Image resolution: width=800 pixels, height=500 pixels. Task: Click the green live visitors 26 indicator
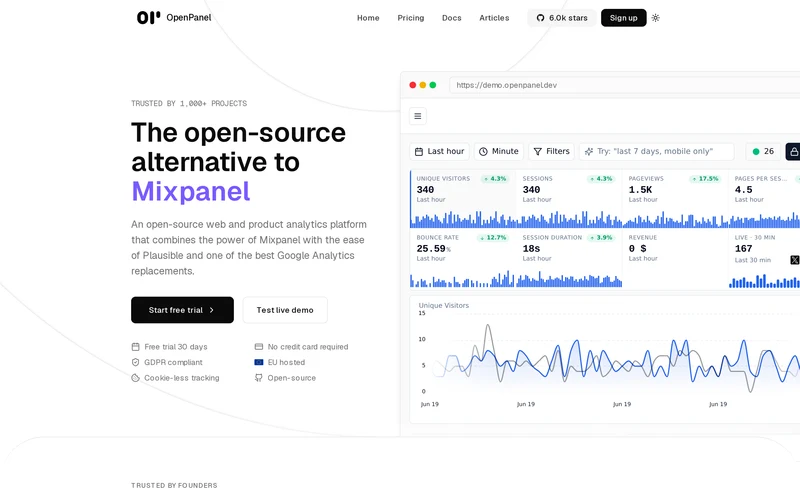pyautogui.click(x=763, y=152)
